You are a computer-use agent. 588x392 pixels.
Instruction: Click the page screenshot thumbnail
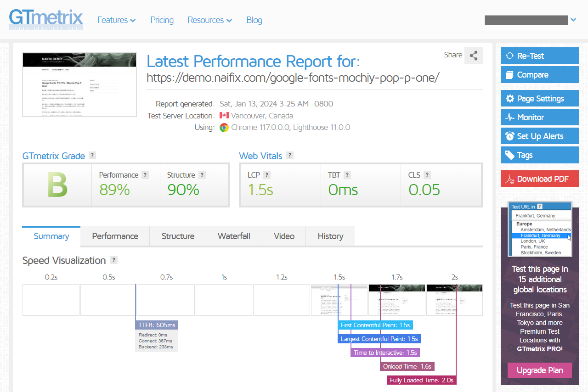(79, 84)
